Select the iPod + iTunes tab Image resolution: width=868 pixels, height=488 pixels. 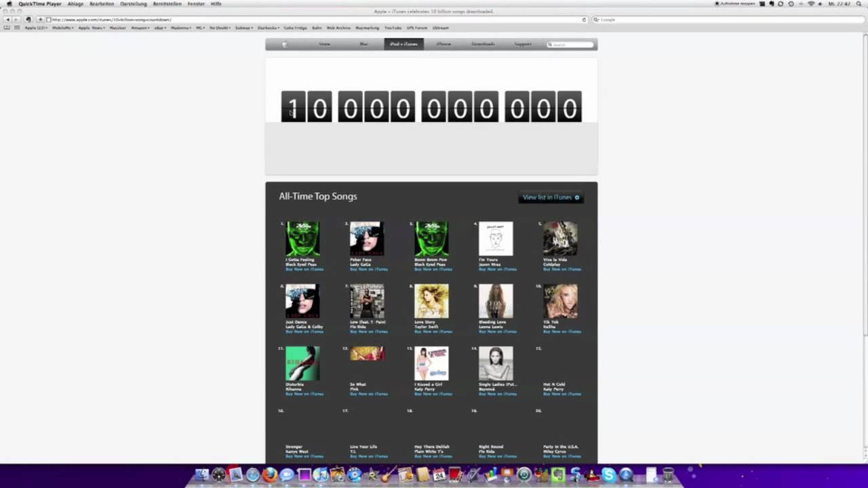403,44
